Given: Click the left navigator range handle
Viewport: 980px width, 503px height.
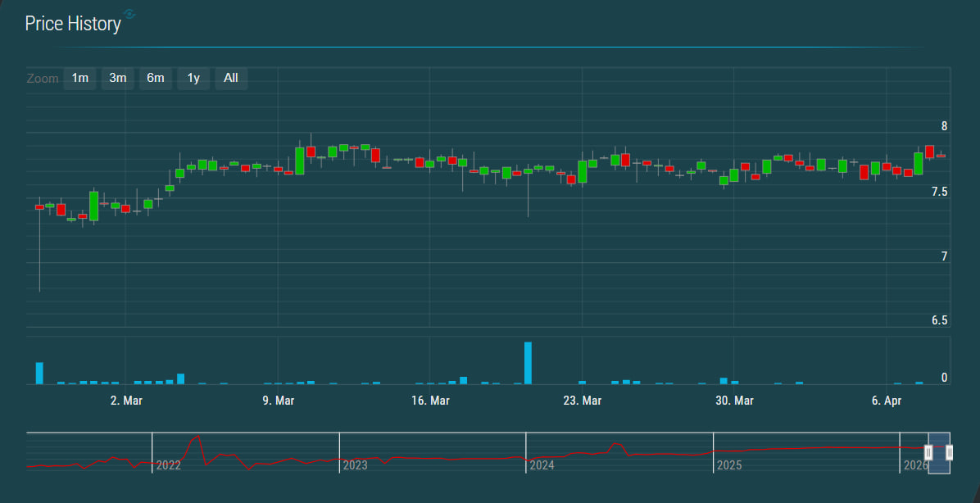Looking at the screenshot, I should point(928,452).
